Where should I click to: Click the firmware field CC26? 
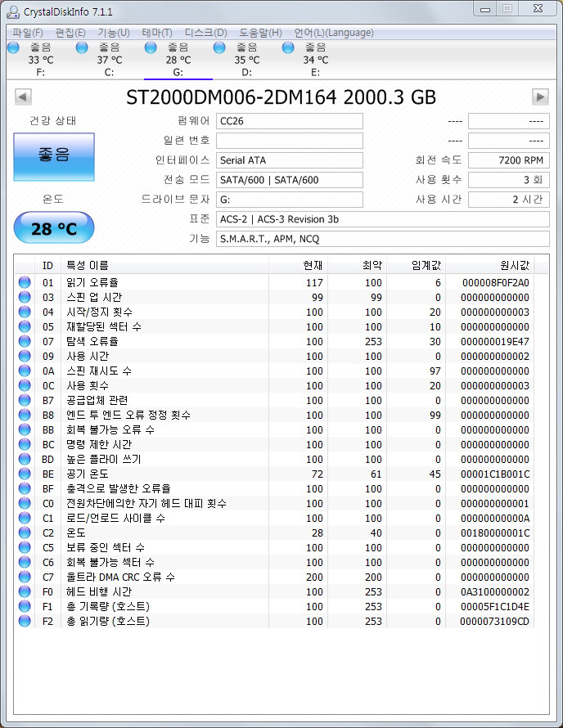pos(290,121)
